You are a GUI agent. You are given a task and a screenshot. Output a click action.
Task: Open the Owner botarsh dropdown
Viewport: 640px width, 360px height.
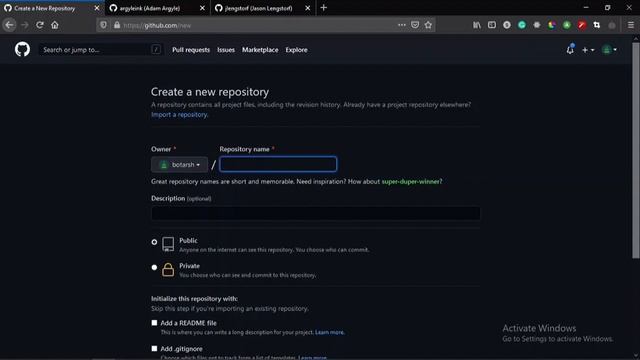tap(179, 164)
